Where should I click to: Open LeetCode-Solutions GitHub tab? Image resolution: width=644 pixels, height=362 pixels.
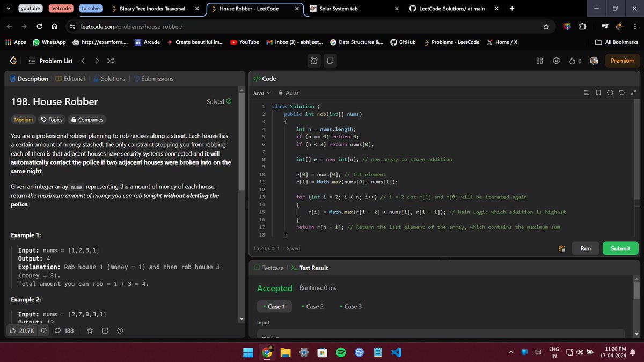pyautogui.click(x=453, y=9)
